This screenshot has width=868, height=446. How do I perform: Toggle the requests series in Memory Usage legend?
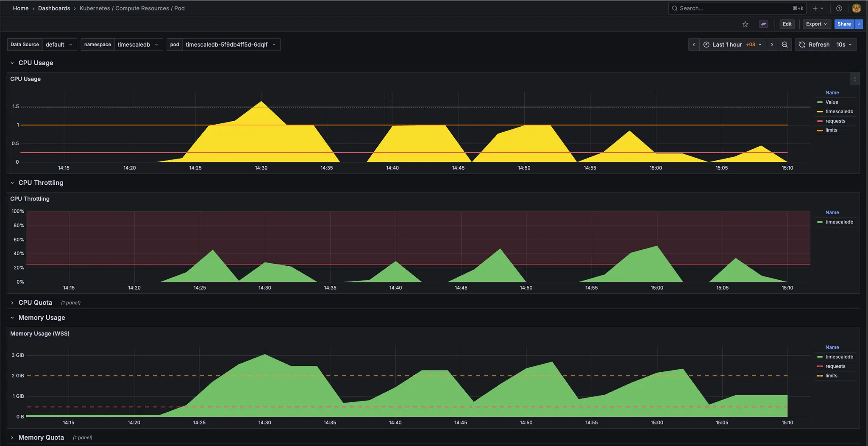coord(835,366)
